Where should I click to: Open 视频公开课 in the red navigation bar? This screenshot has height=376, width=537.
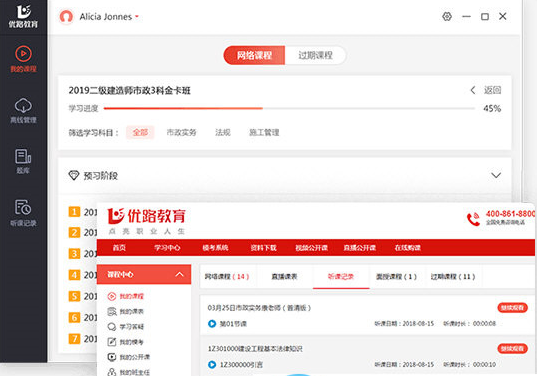[312, 248]
